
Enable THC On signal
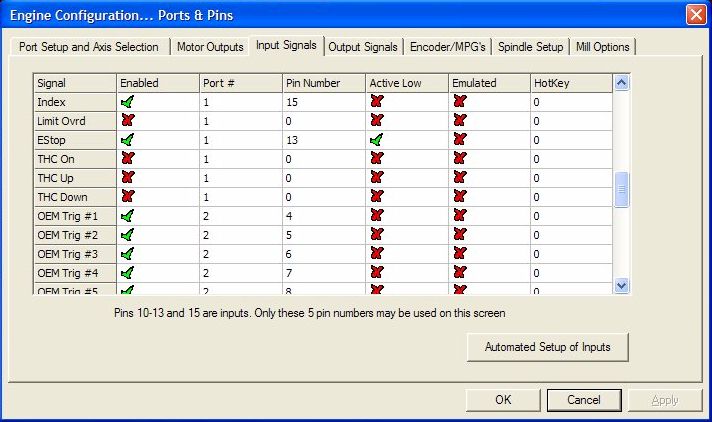tap(128, 159)
